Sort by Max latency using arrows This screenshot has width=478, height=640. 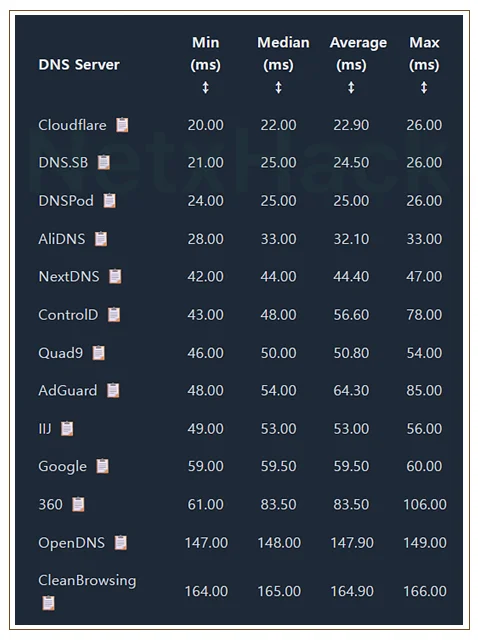(424, 87)
